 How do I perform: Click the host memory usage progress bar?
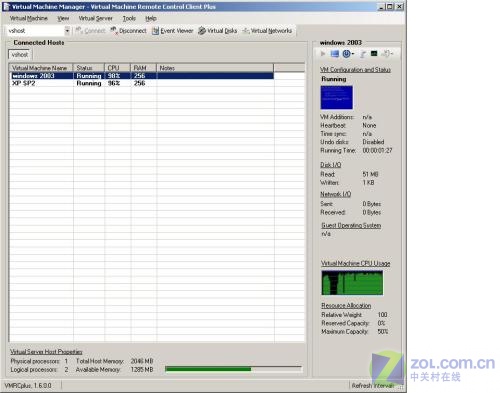click(x=233, y=369)
